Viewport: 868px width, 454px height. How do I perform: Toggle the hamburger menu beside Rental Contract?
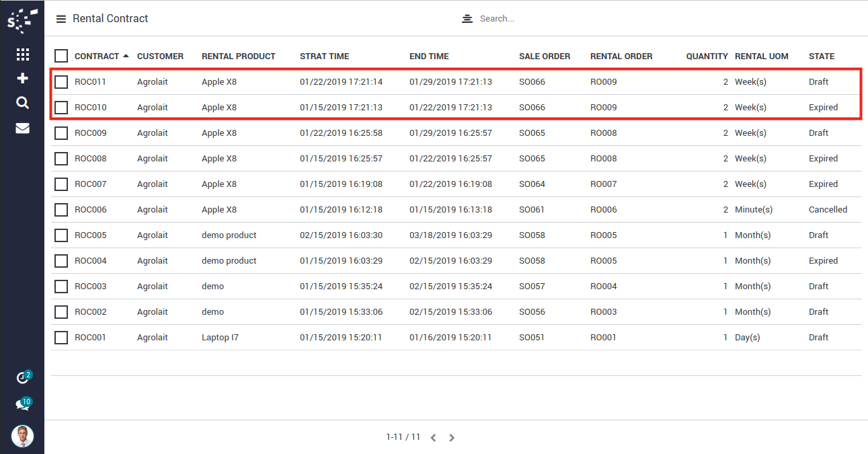(x=61, y=19)
